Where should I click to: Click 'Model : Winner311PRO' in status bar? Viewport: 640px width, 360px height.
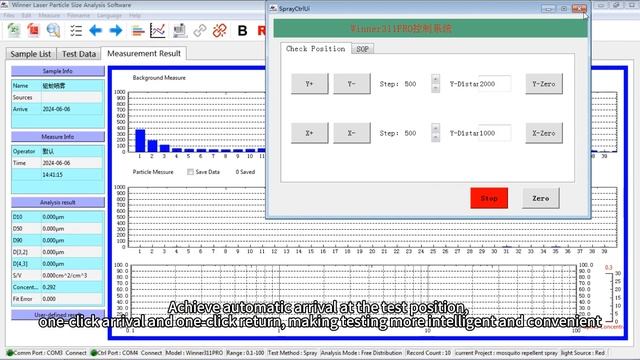pyautogui.click(x=194, y=353)
